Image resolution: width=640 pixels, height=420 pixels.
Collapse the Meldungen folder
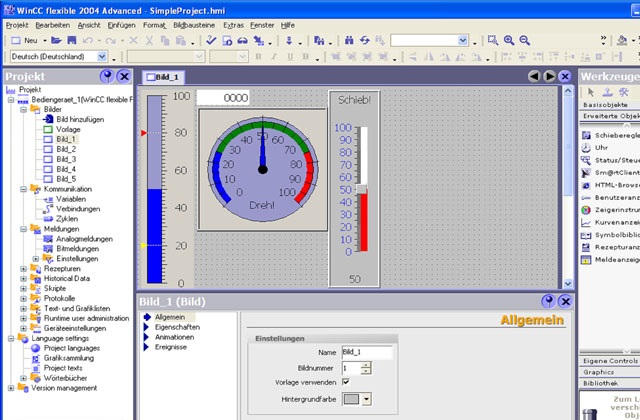[x=23, y=229]
